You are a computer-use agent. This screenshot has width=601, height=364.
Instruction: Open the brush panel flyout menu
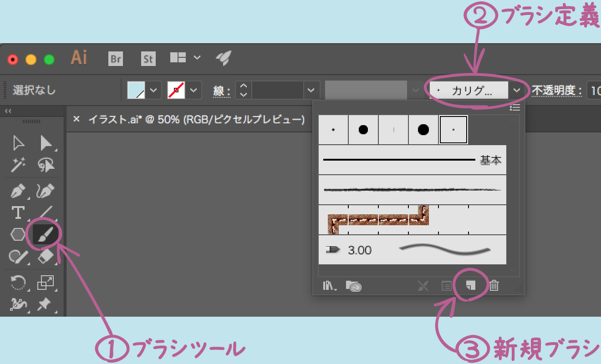click(515, 107)
